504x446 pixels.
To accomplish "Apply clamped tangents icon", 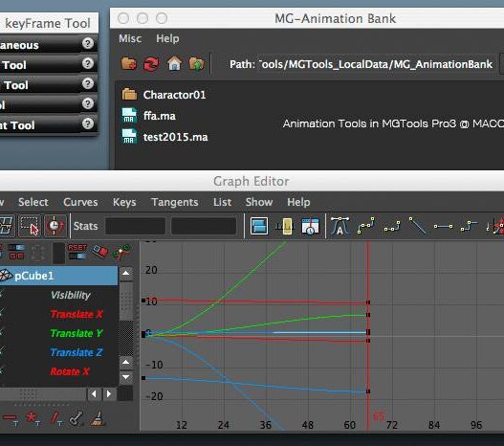I will (392, 226).
